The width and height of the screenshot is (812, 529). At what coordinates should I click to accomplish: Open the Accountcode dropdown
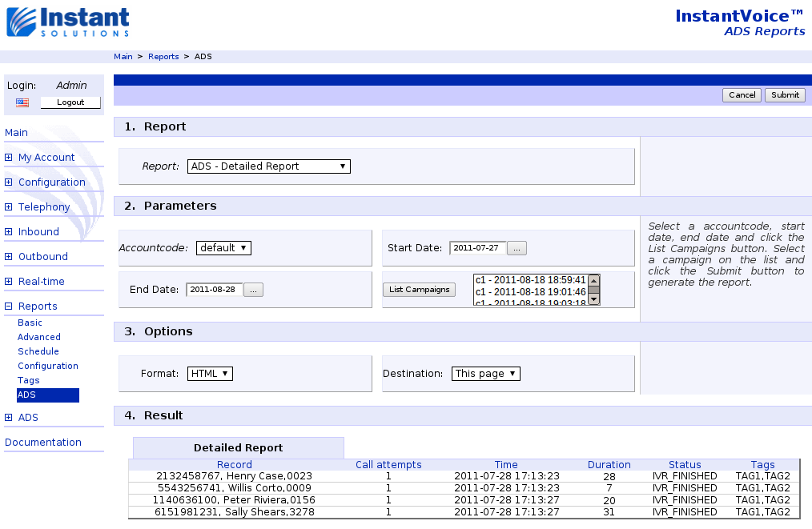[223, 248]
